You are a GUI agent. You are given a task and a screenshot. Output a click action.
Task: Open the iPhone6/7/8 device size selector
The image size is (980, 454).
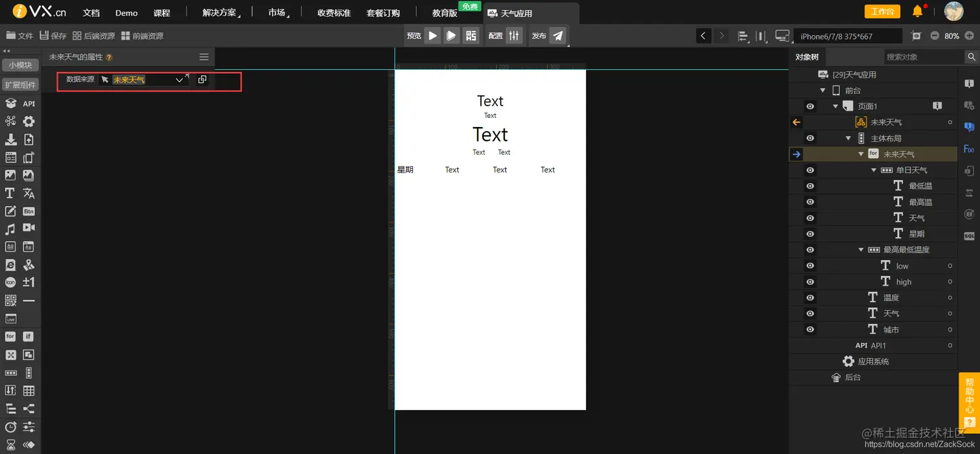click(848, 36)
